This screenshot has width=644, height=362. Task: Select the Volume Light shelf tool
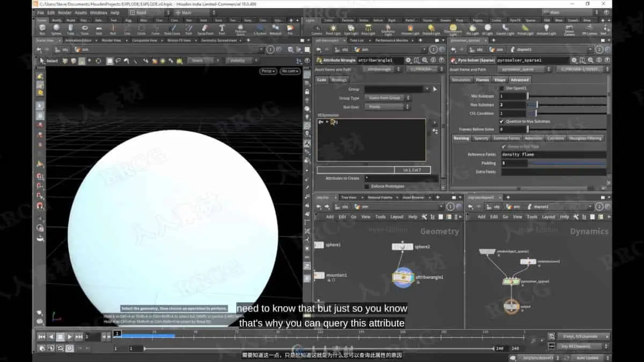pos(410,29)
